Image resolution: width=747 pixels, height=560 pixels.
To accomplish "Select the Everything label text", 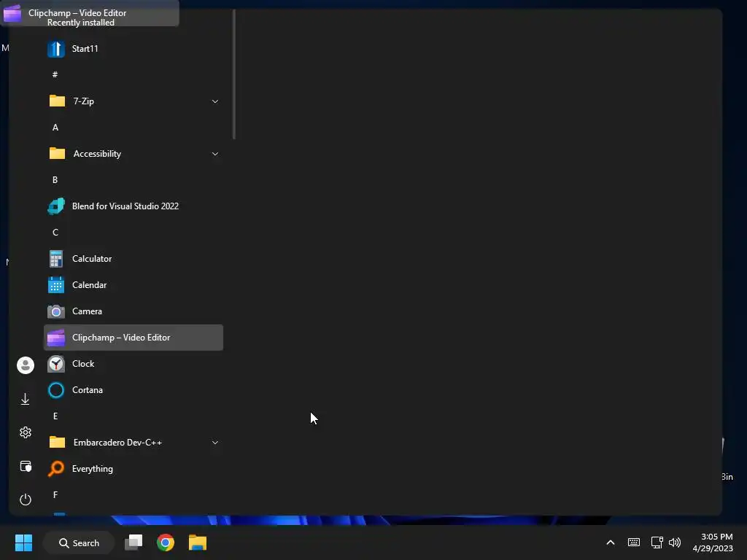I will coord(93,469).
